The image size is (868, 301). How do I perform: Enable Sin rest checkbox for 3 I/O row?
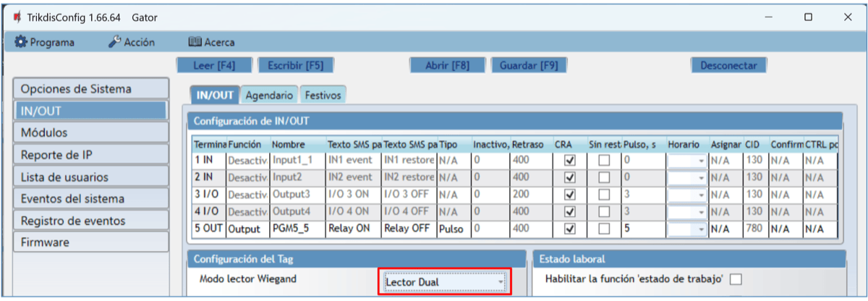[x=603, y=194]
